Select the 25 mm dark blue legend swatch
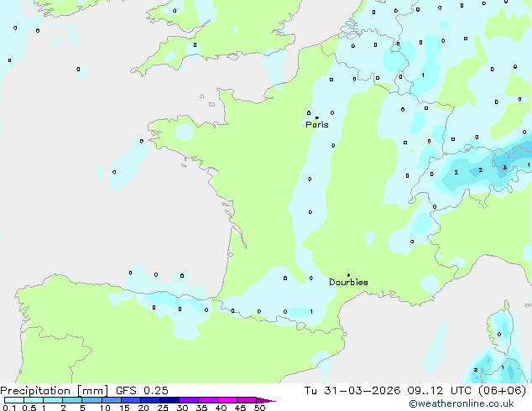The image size is (532, 411). click(170, 400)
